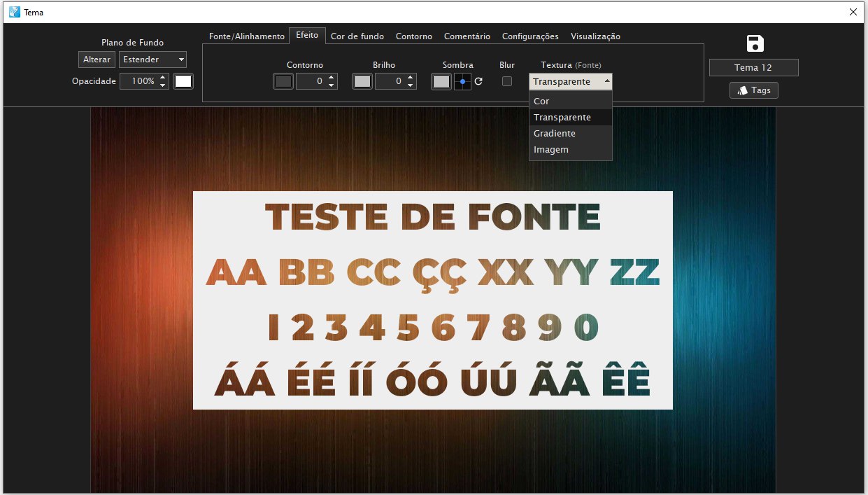The image size is (868, 495).
Task: Click the save (floppy disk) icon
Action: (755, 43)
